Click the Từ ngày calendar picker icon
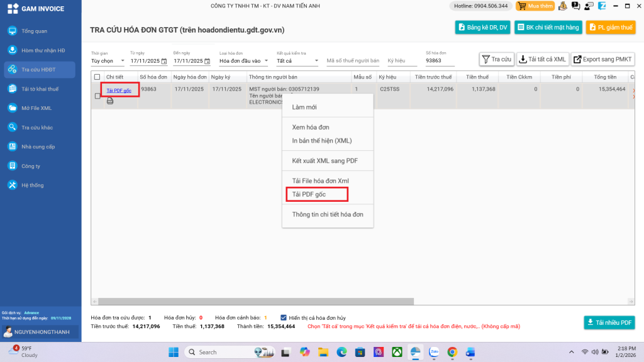Viewport: 644px width, 362px height. click(x=164, y=61)
